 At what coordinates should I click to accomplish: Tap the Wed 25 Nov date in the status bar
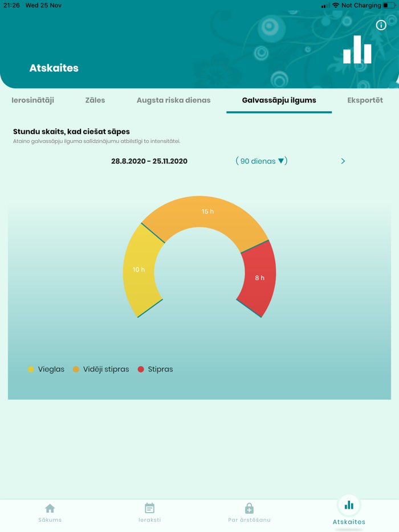[x=43, y=5]
